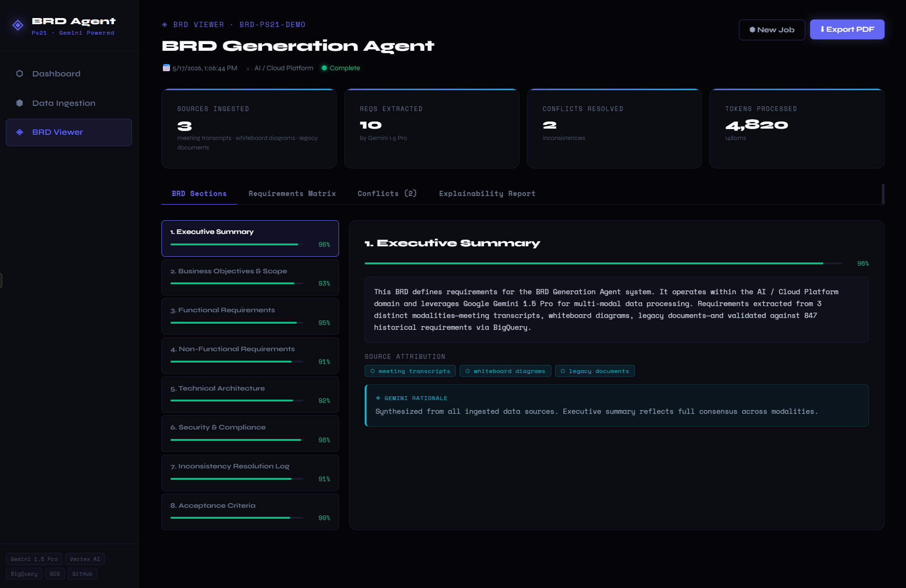The width and height of the screenshot is (906, 588).
Task: Click the green Complete status dot
Action: click(x=324, y=68)
